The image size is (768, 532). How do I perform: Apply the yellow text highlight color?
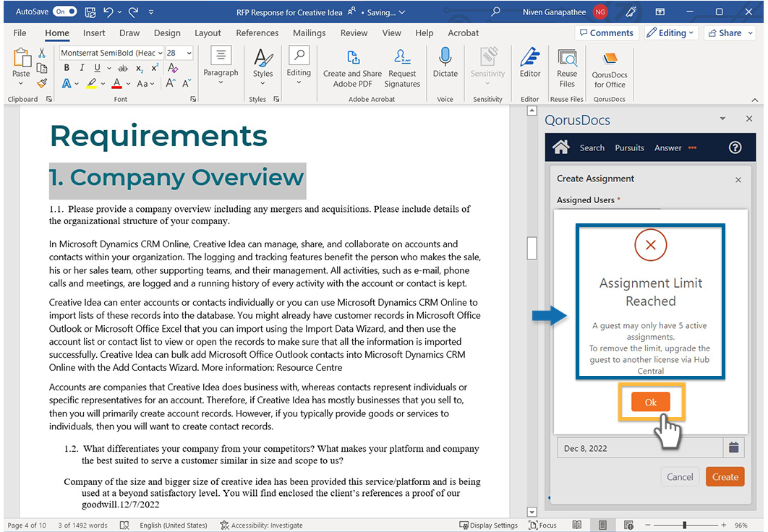[x=91, y=84]
